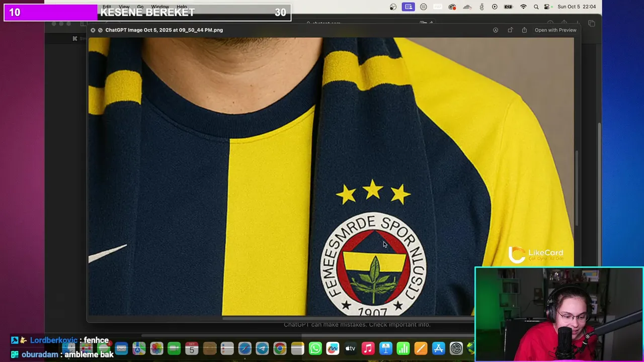This screenshot has width=644, height=362.
Task: Open Maps from the Dock
Action: (x=139, y=348)
